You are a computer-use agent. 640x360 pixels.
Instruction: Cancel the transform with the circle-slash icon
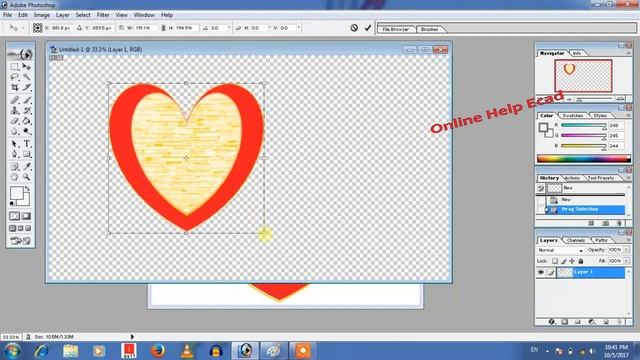click(354, 28)
